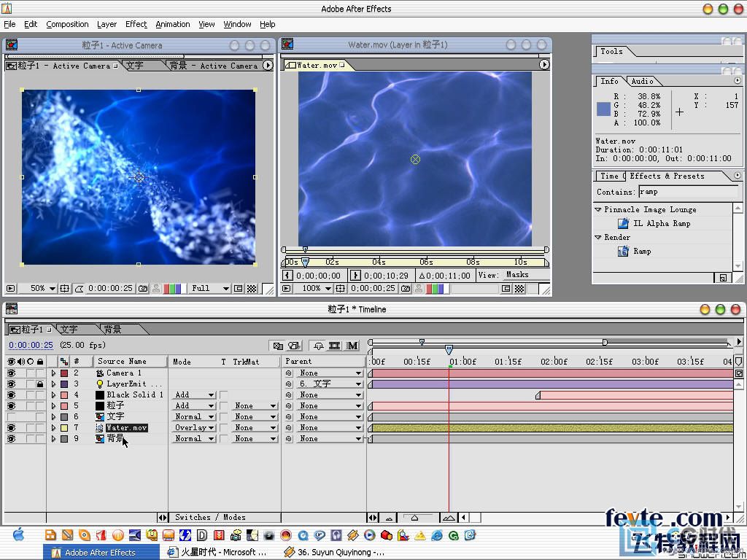
Task: Click the Ramp effect icon under Render
Action: (x=623, y=251)
